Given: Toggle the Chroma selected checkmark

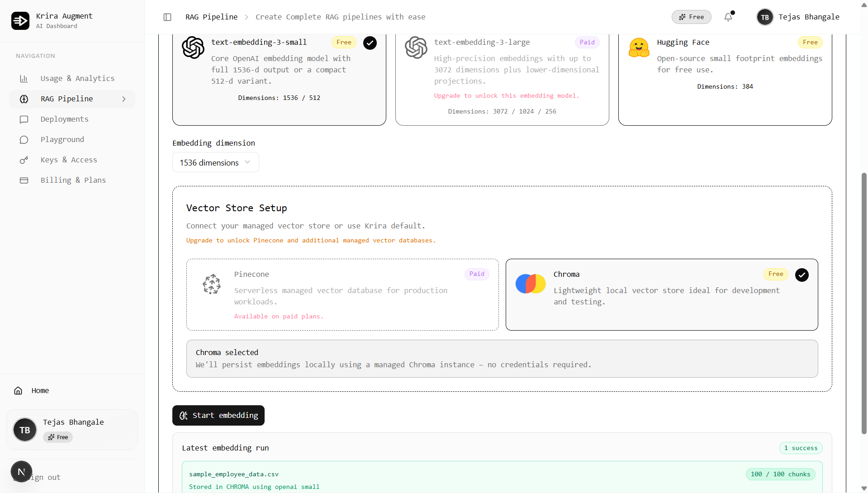Looking at the screenshot, I should click(x=802, y=275).
